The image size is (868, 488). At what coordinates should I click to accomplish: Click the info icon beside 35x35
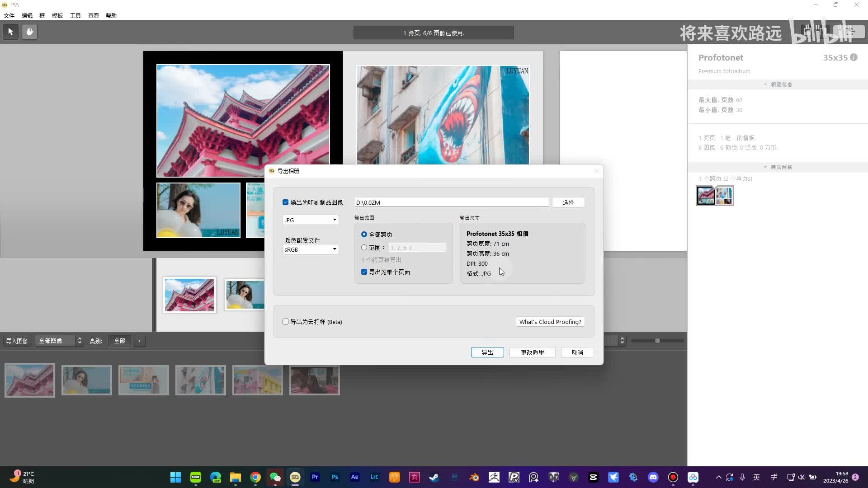(854, 57)
